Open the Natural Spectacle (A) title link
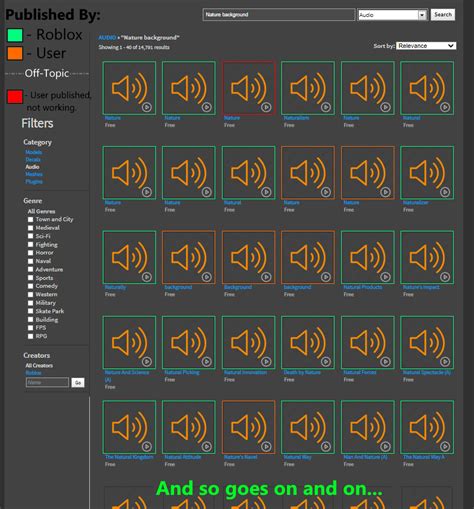The image size is (474, 509). [x=427, y=372]
